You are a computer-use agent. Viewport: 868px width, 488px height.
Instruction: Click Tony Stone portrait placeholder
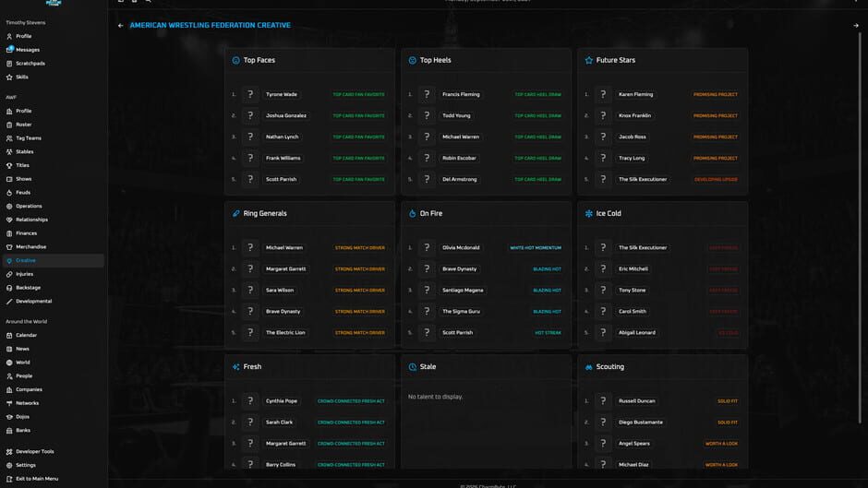point(603,290)
